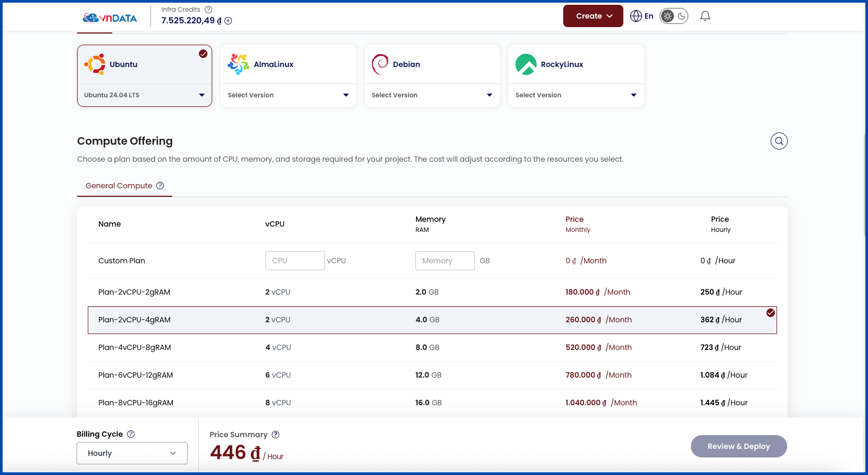The image size is (868, 475).
Task: Click the Price Monthly column header
Action: point(578,224)
